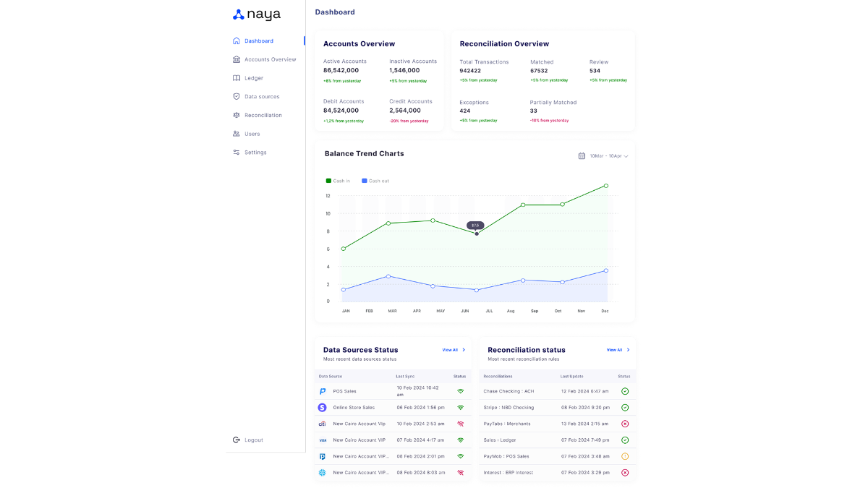Click the Balance Trend Charts heading
The image size is (868, 488).
tap(365, 153)
